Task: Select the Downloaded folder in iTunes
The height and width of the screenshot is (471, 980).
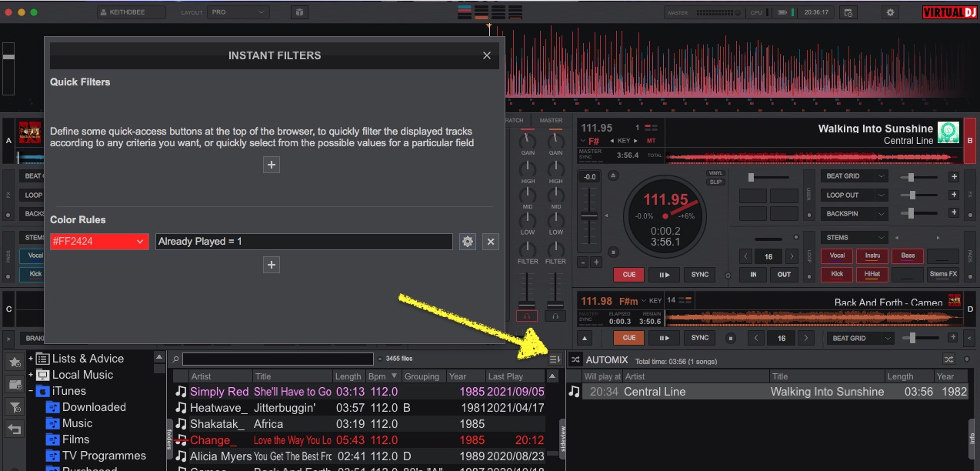Action: tap(94, 407)
